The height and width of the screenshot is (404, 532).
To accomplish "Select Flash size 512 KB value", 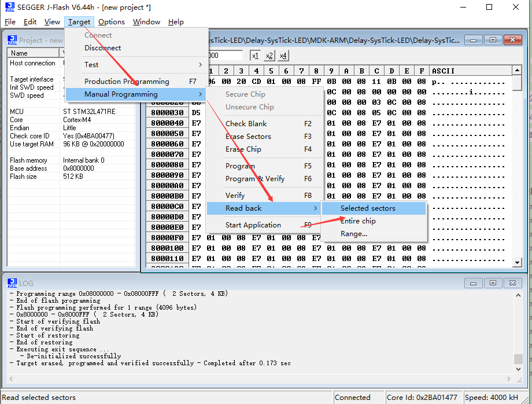I will tap(73, 176).
